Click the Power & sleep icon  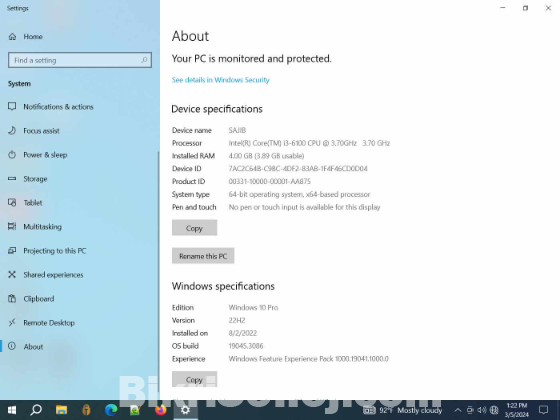click(12, 155)
